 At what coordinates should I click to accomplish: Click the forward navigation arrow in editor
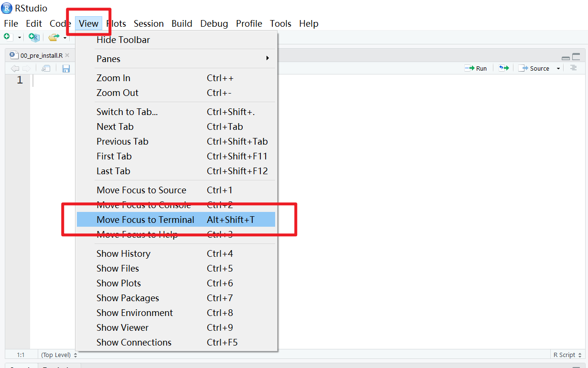pyautogui.click(x=26, y=69)
